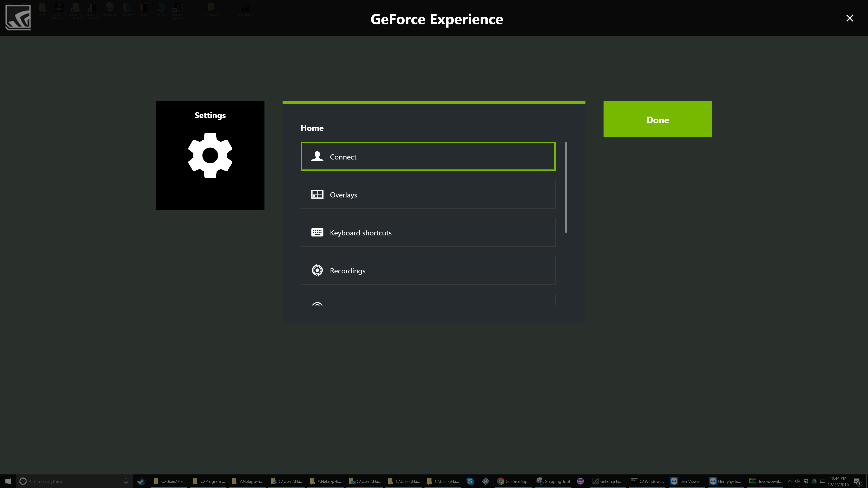Open Keyboard shortcuts settings
Viewport: 868px width, 488px height.
coord(428,232)
